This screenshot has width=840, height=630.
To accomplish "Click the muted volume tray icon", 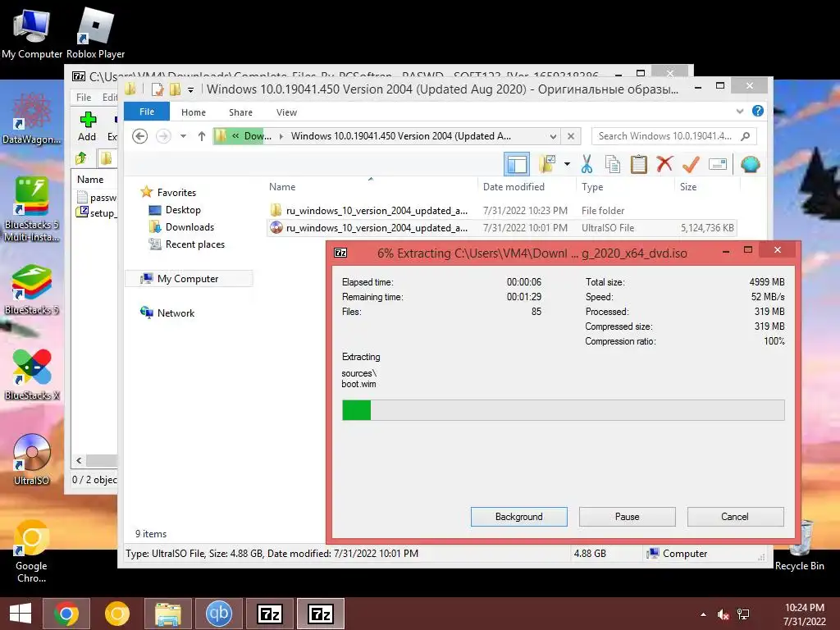I will pos(724,614).
